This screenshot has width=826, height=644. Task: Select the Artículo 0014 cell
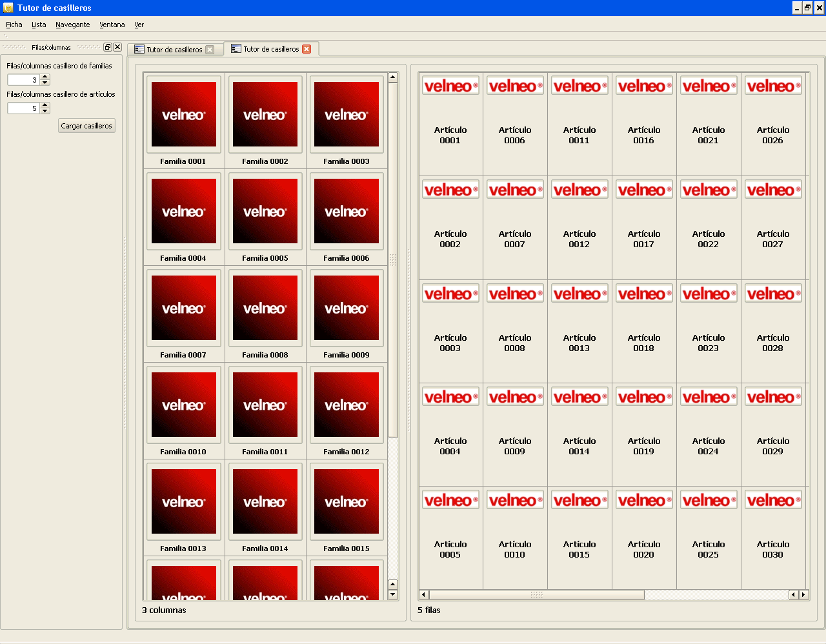point(579,435)
